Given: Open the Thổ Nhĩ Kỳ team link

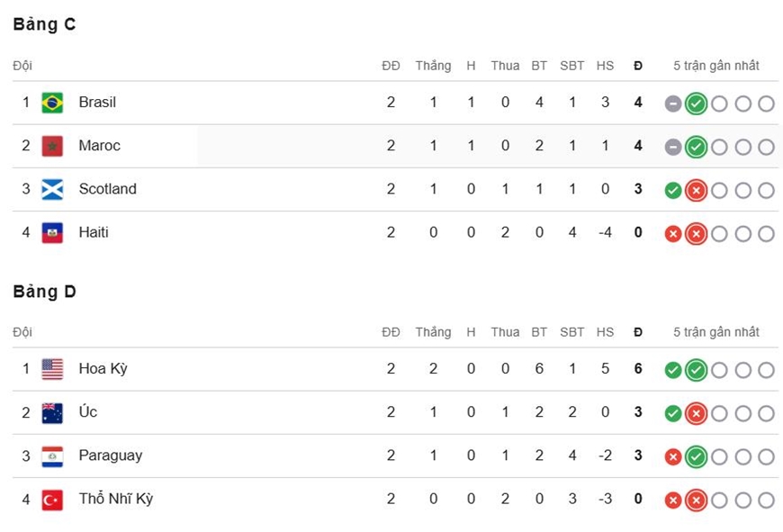Looking at the screenshot, I should 116,499.
